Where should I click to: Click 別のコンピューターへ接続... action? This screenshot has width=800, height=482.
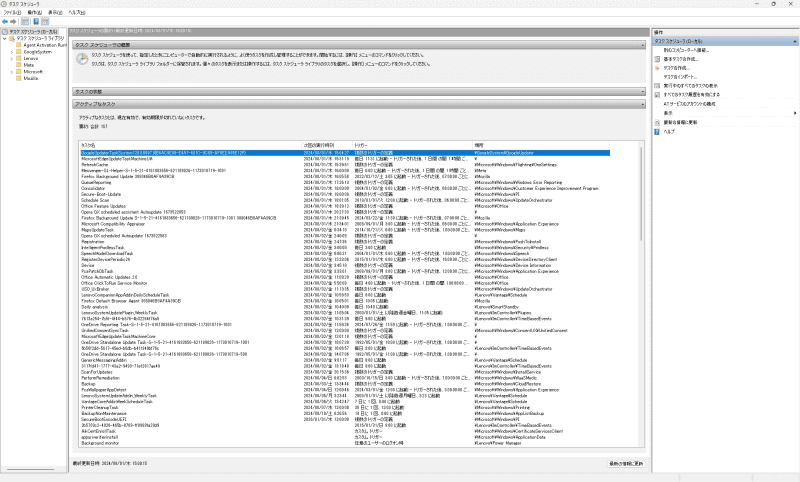686,50
